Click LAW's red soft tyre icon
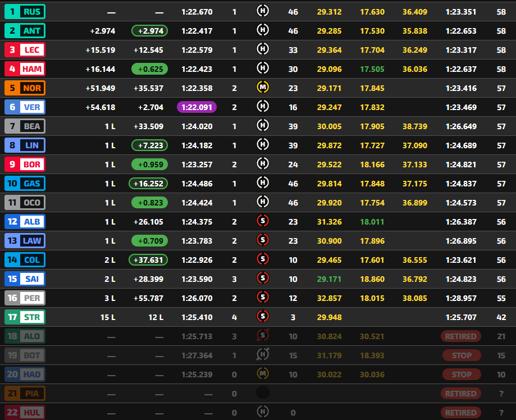The image size is (516, 420). coord(263,240)
